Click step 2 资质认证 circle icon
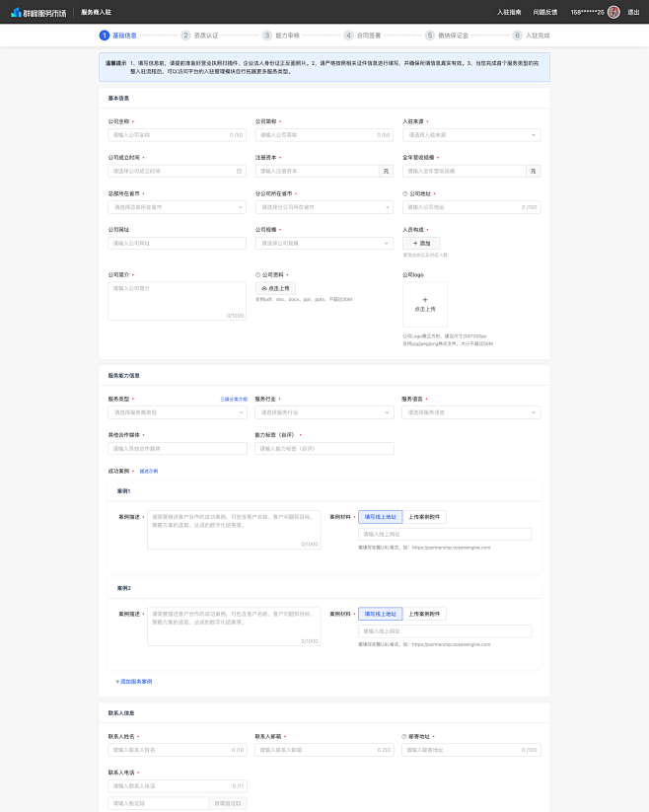 point(185,36)
